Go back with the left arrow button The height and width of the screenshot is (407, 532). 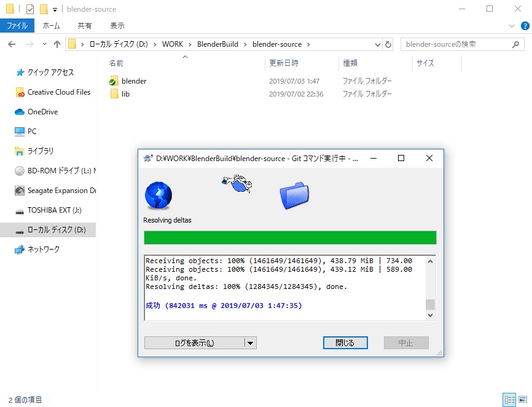coord(12,44)
